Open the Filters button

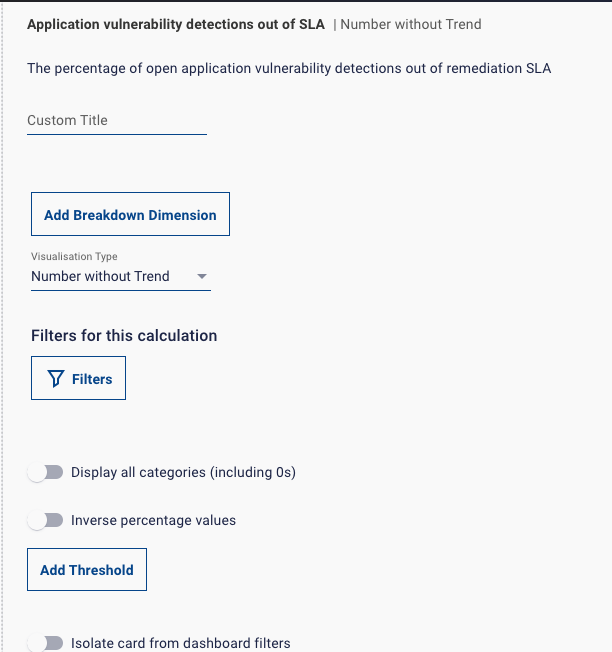point(78,378)
